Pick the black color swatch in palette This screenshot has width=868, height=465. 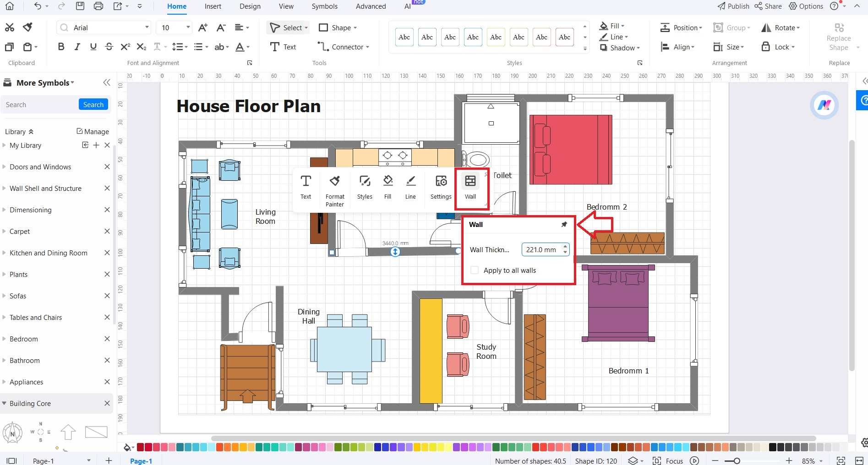click(x=773, y=447)
